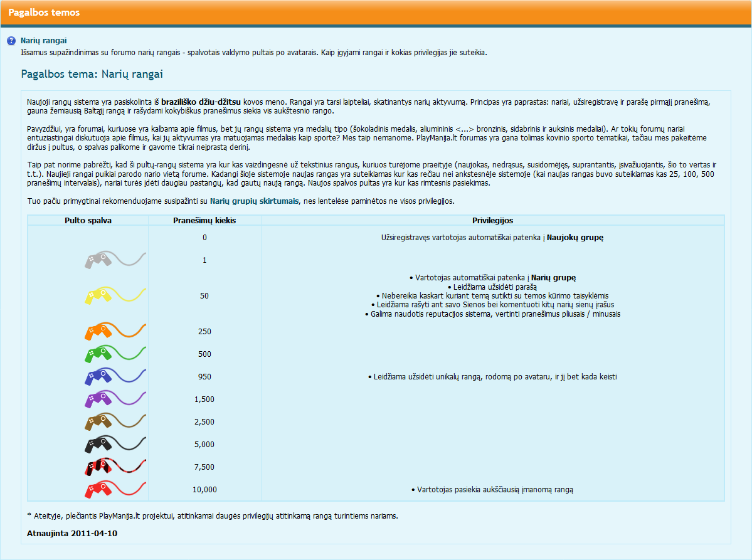
Task: Click the blue gamepad rank icon
Action: pos(115,376)
